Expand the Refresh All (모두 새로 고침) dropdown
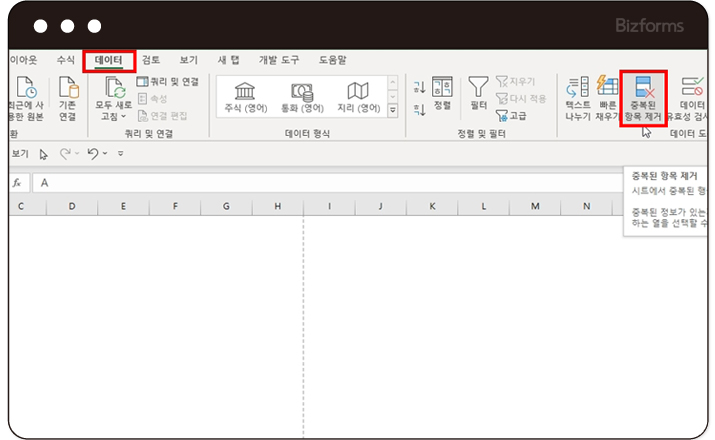The width and height of the screenshot is (715, 440). pos(125,117)
